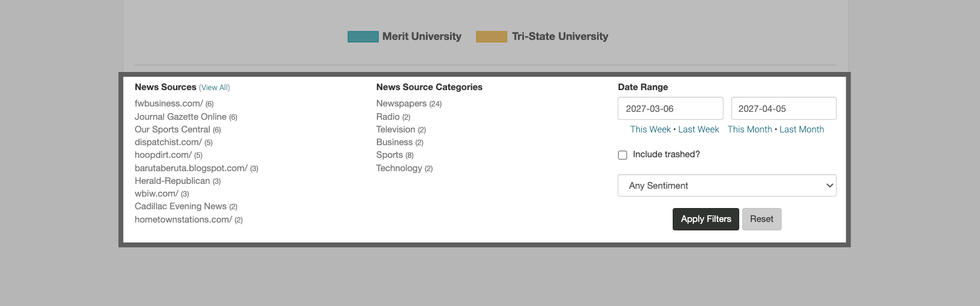Set date range to Last Week
Screen dimensions: 980x306
point(699,129)
